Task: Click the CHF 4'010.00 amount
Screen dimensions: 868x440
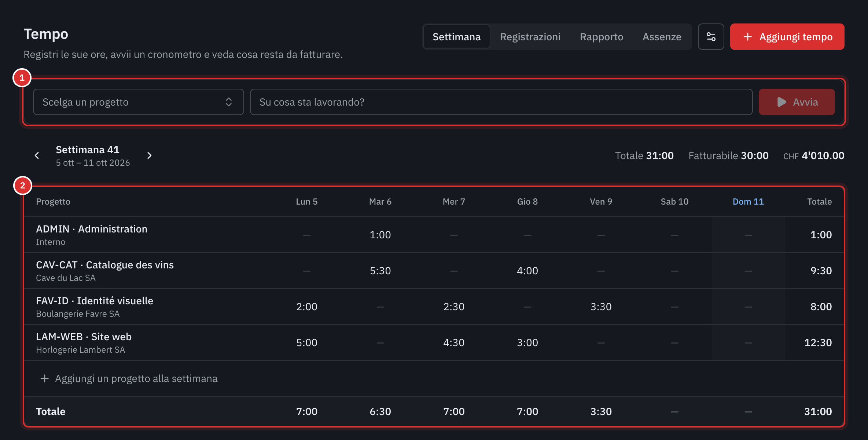Action: (814, 155)
